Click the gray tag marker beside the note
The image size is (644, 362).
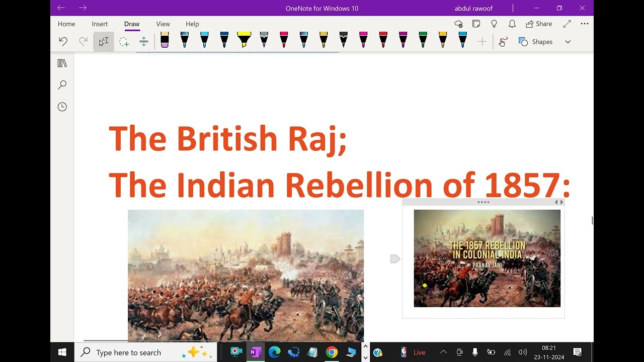coord(395,259)
